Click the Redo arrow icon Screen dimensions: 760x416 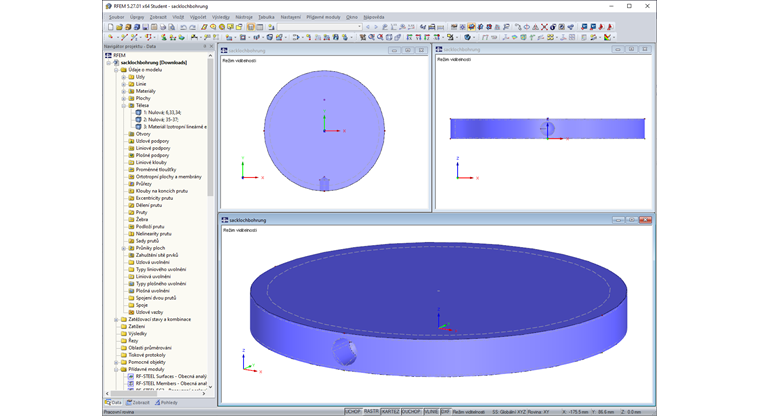(x=192, y=27)
